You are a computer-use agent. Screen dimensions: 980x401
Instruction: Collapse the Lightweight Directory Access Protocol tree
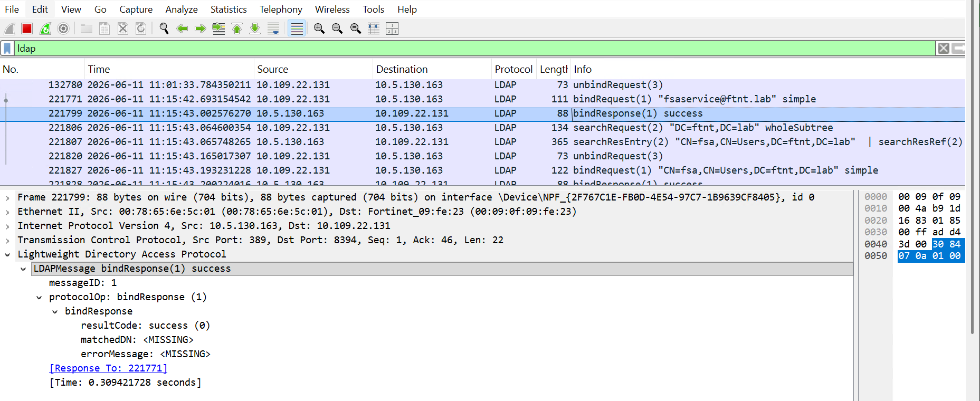click(7, 254)
